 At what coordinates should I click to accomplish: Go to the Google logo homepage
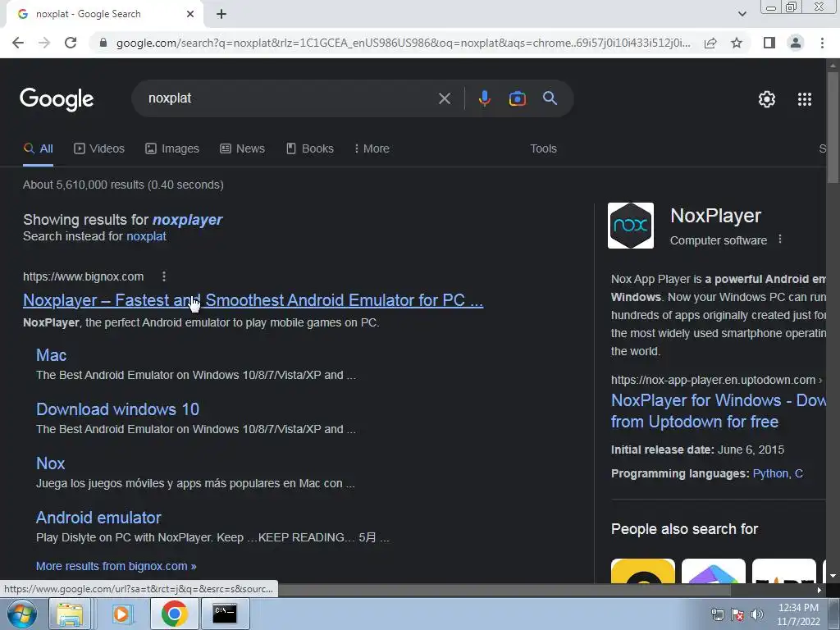point(57,99)
